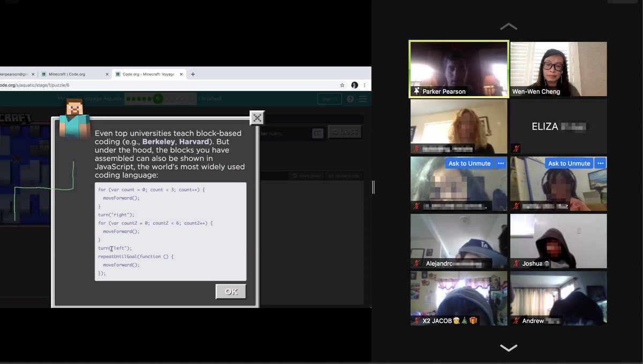Click muted mic icon beside Alejandro
Screen dimensions: 643x364
417,263
